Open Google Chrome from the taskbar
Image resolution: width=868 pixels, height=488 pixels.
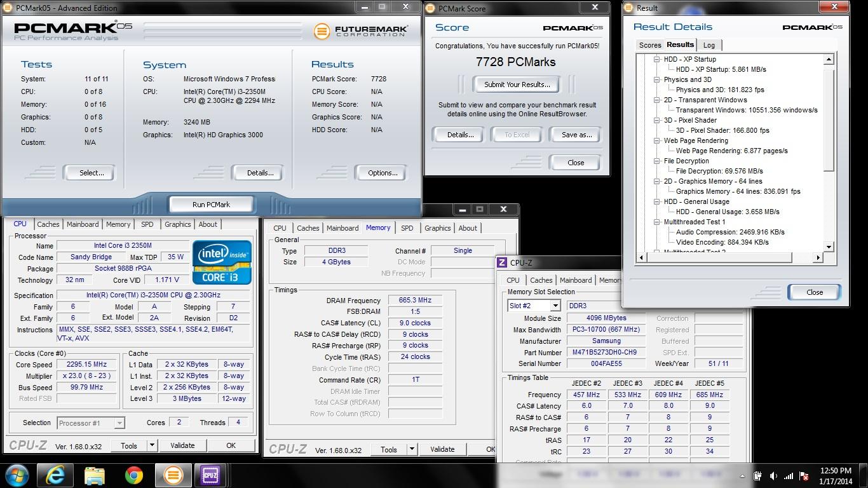pyautogui.click(x=133, y=475)
